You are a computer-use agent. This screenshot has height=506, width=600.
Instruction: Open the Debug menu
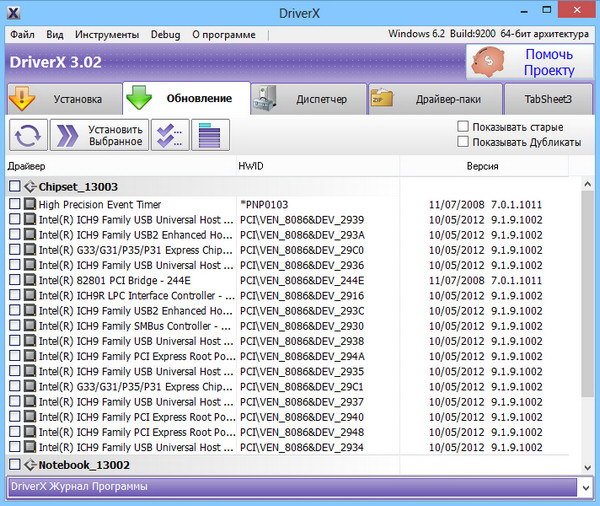pos(165,34)
